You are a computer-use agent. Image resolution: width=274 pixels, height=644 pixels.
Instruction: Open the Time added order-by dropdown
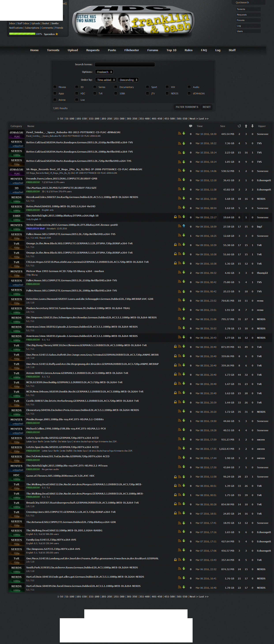106,80
